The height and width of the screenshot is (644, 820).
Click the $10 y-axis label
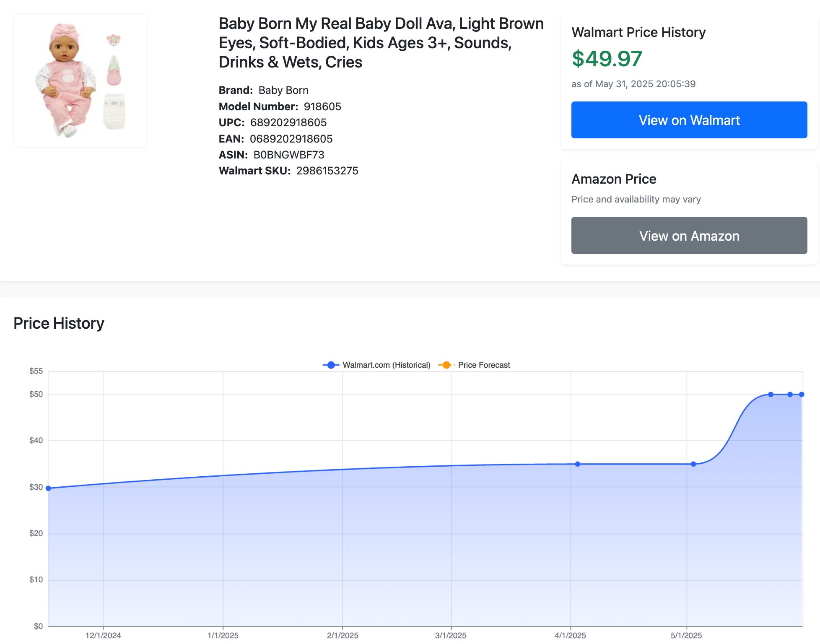(36, 579)
